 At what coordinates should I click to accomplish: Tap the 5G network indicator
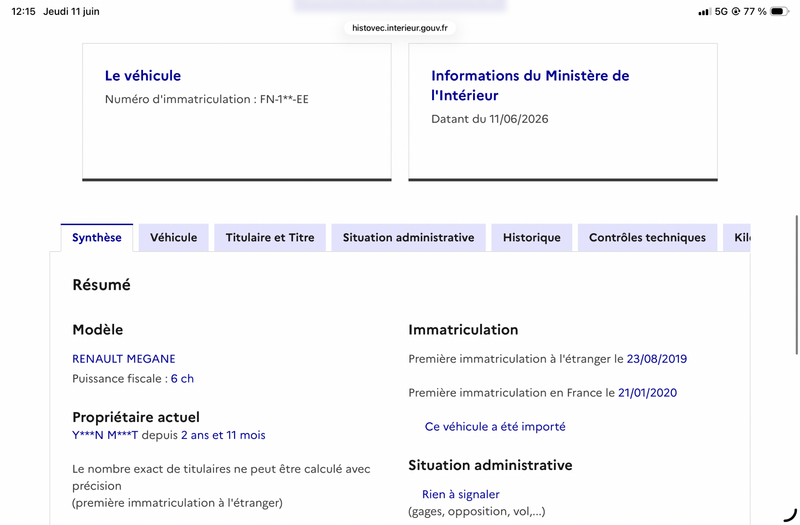721,11
